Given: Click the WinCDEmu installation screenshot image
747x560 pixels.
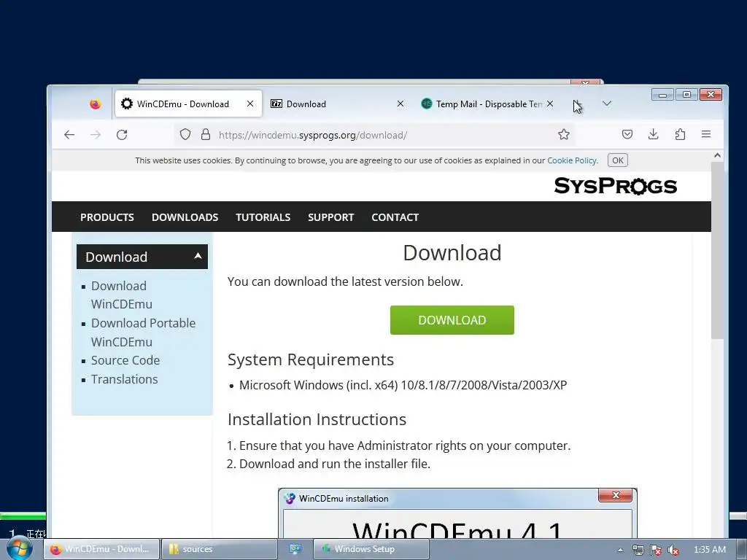Looking at the screenshot, I should click(457, 513).
